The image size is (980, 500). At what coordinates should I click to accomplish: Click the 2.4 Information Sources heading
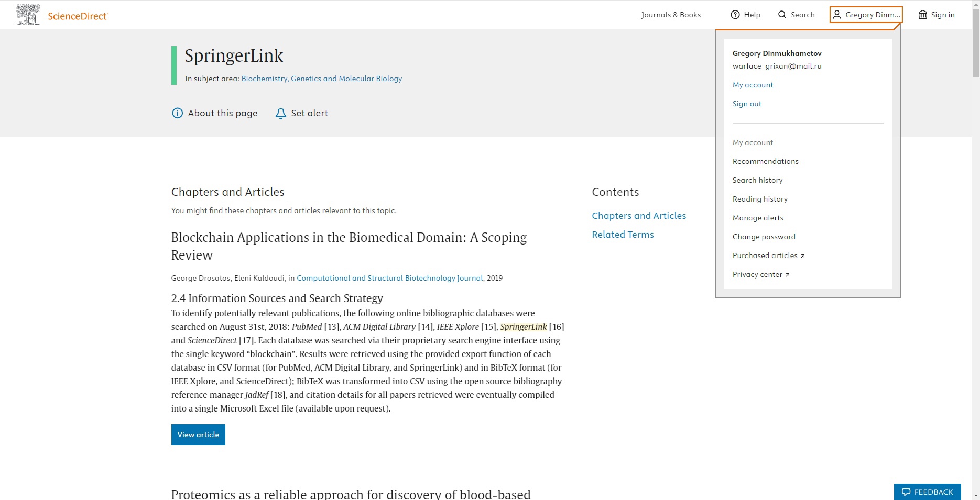tap(277, 298)
